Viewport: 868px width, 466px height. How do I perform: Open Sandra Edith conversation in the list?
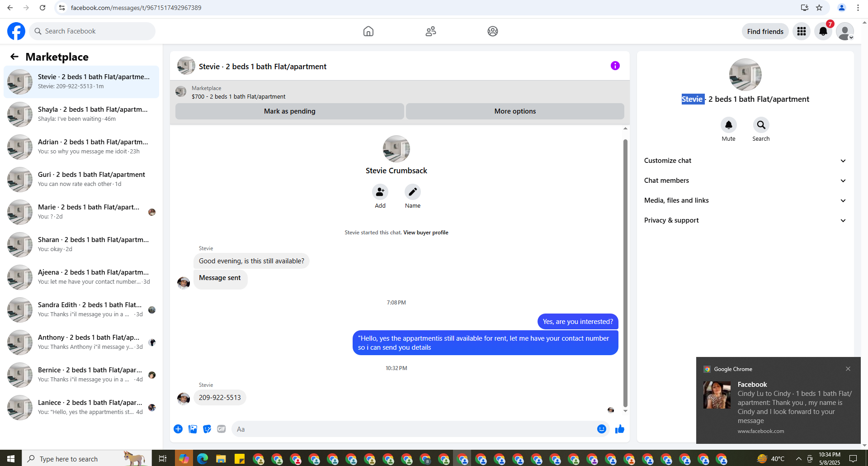tap(81, 310)
